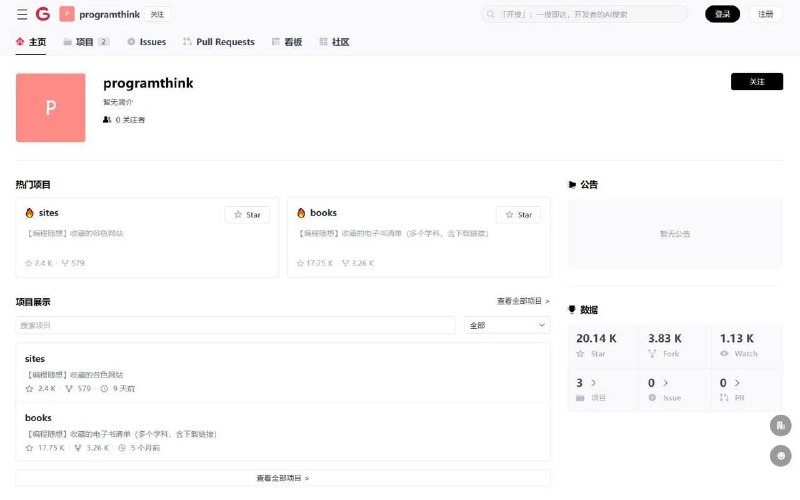Screen dimensions: 800x500
Task: Open the books repository in project list
Action: [38, 417]
